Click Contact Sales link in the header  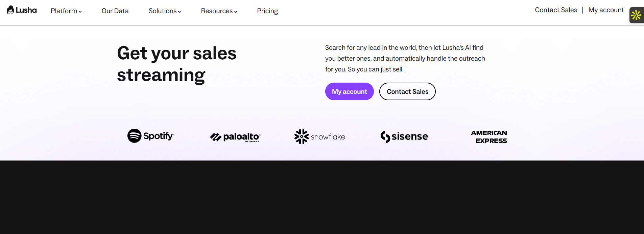(556, 10)
